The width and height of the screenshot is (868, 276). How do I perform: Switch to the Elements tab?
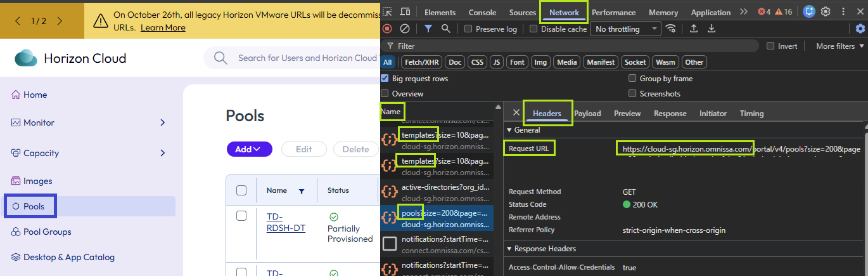pyautogui.click(x=440, y=12)
